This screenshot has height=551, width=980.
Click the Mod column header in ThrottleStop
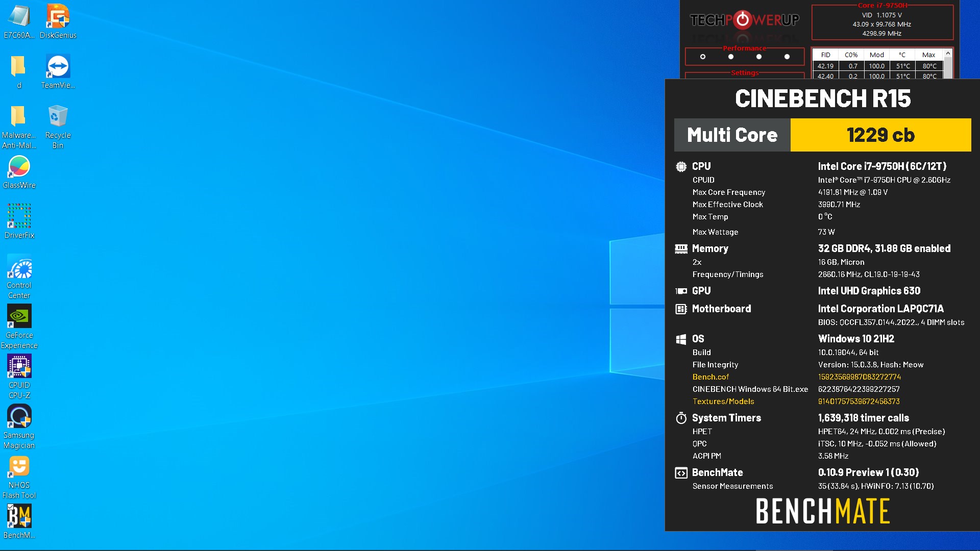[876, 55]
